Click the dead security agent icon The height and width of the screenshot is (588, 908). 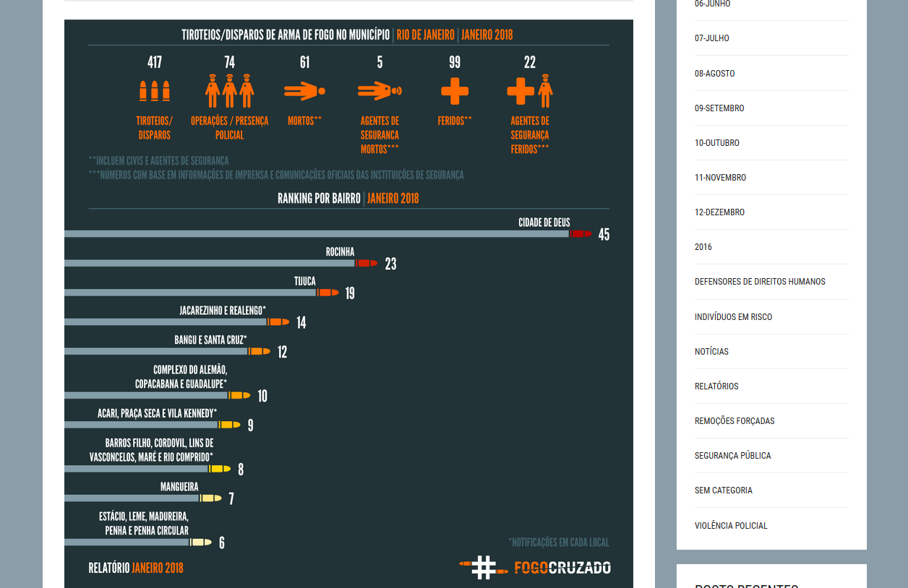tap(380, 91)
